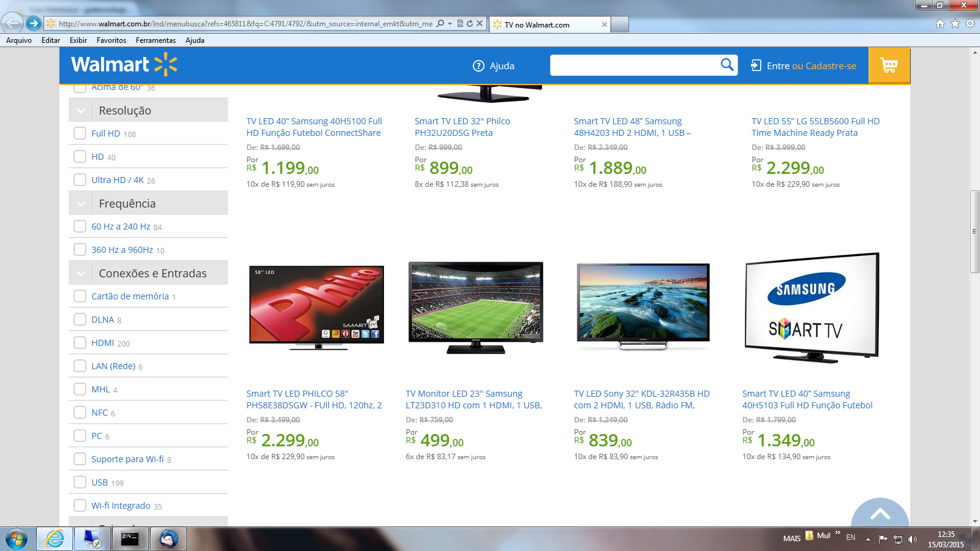Image resolution: width=980 pixels, height=551 pixels.
Task: Click the volume speaker tray icon
Action: click(913, 539)
